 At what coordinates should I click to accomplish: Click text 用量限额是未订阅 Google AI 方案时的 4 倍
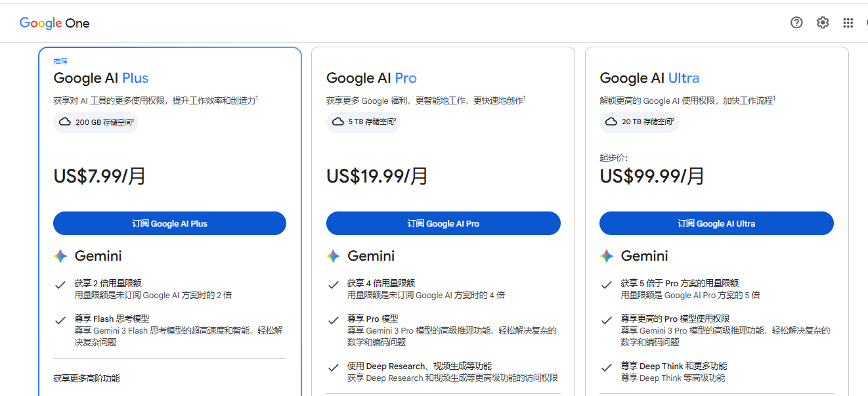(x=426, y=296)
